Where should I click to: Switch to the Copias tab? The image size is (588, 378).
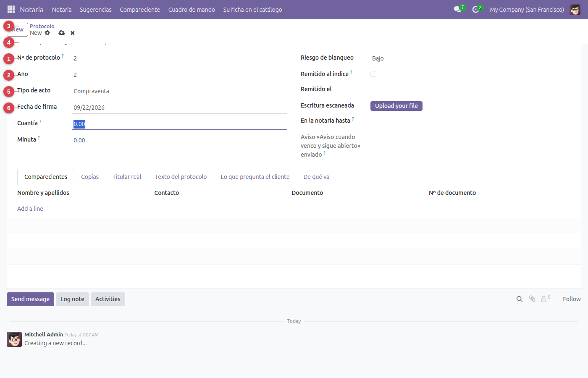coord(90,177)
